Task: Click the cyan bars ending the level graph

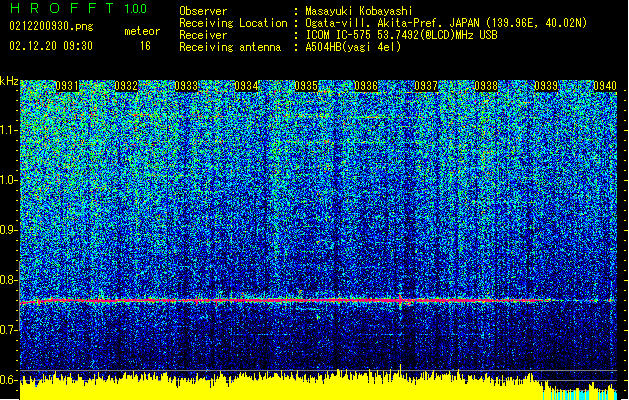Action: (x=580, y=394)
